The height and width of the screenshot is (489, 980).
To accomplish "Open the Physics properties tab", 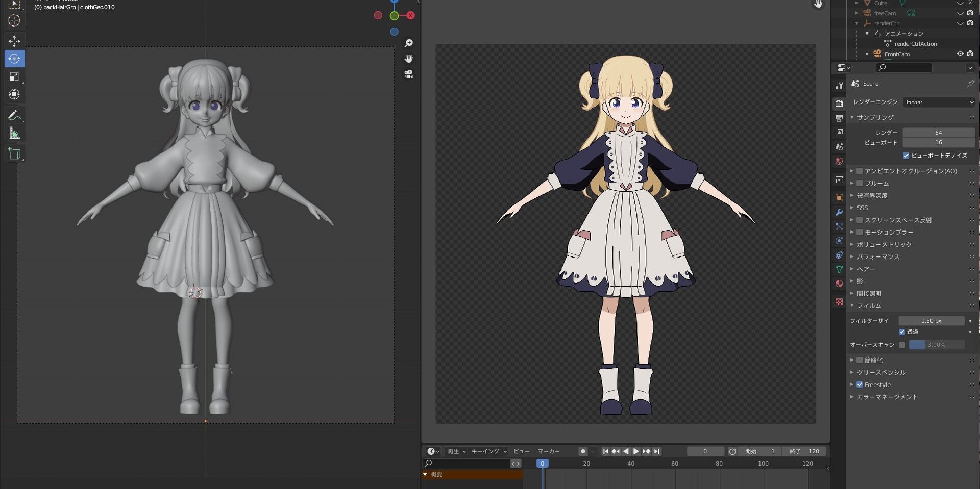I will click(x=839, y=241).
